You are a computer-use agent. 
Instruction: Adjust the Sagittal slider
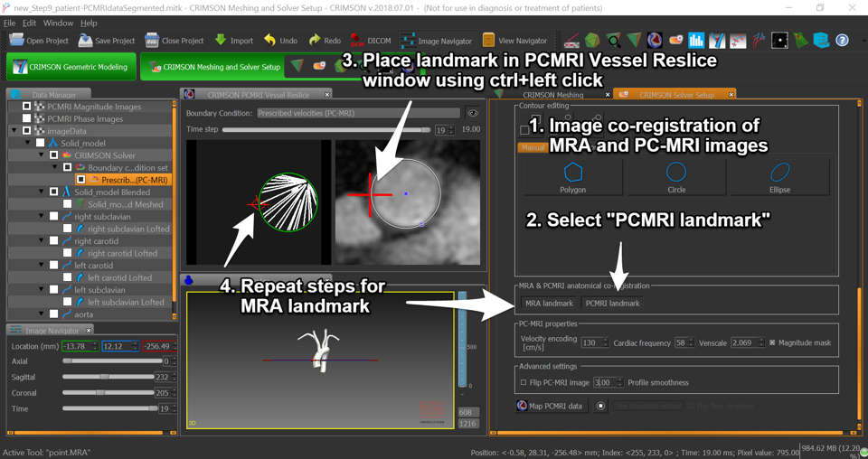click(106, 377)
